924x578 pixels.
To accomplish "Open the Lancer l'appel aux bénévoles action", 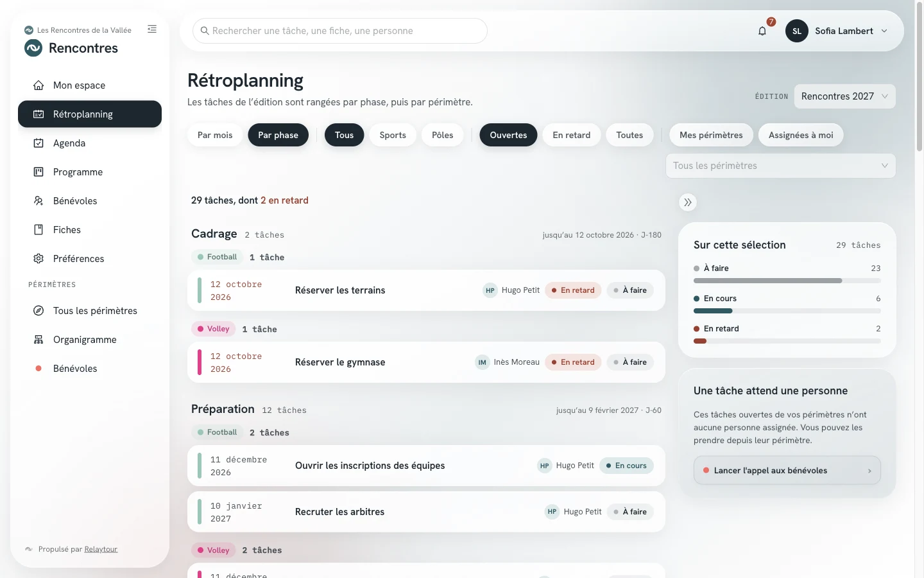I will pyautogui.click(x=787, y=471).
